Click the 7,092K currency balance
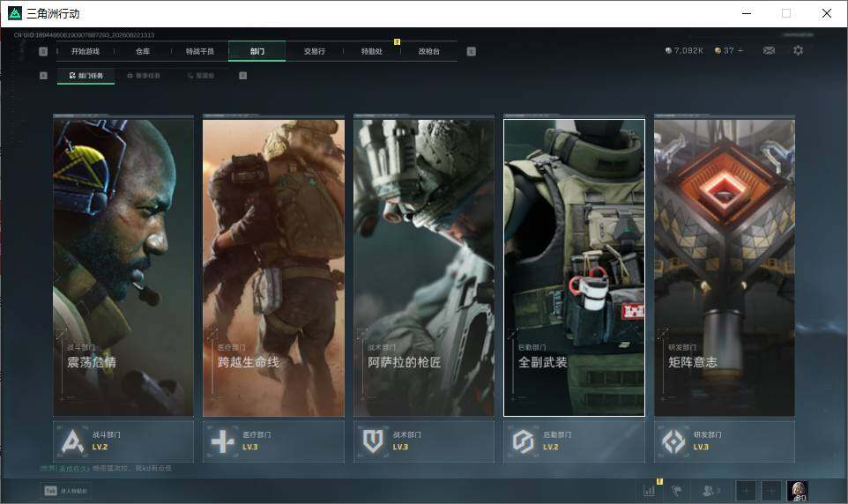The height and width of the screenshot is (504, 848). 684,50
